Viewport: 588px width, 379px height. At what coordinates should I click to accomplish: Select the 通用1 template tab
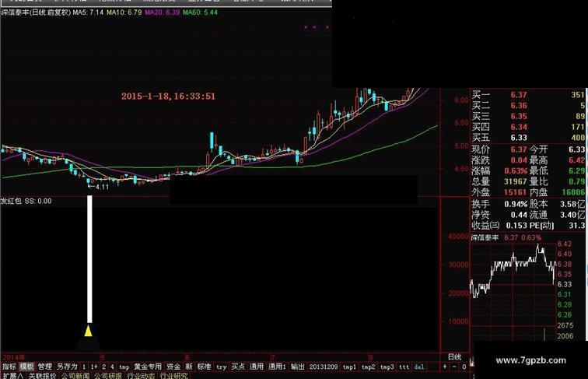(x=277, y=367)
